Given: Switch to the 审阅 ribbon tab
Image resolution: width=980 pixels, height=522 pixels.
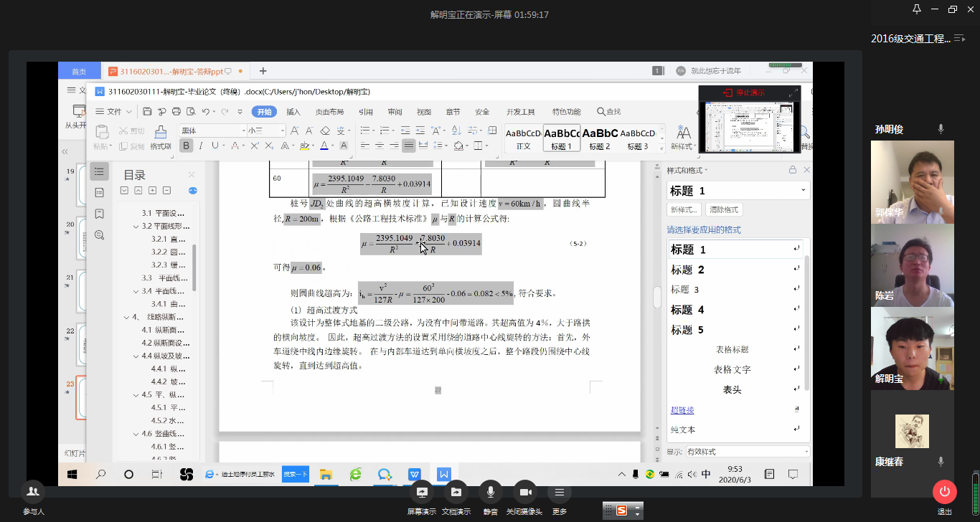Looking at the screenshot, I should (x=395, y=112).
